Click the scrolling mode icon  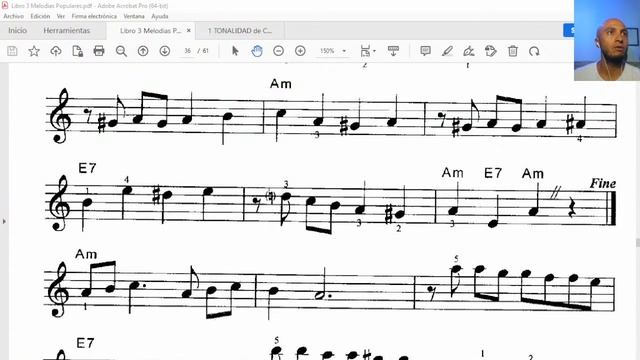coord(393,51)
